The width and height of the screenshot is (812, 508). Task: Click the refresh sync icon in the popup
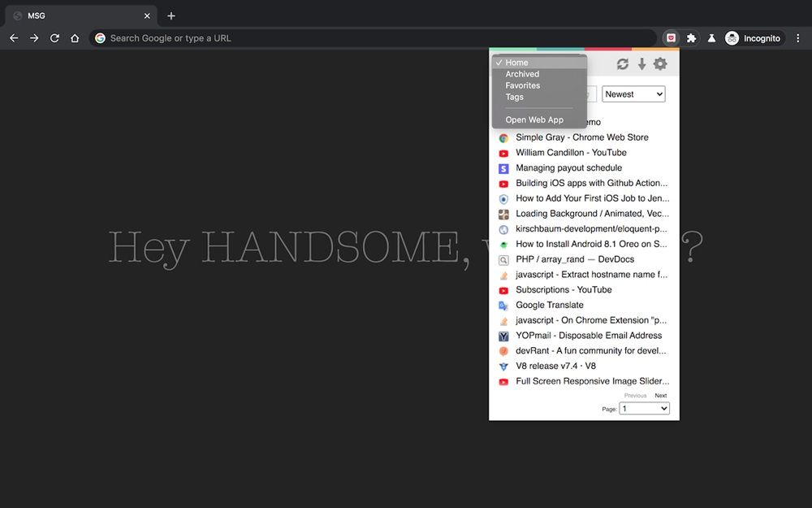click(622, 63)
